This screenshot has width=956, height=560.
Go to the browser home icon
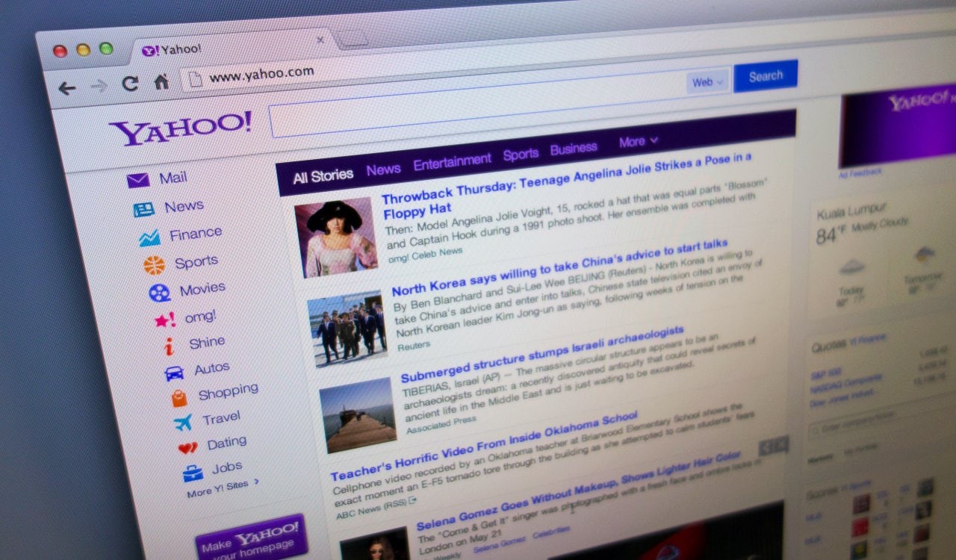click(x=161, y=81)
